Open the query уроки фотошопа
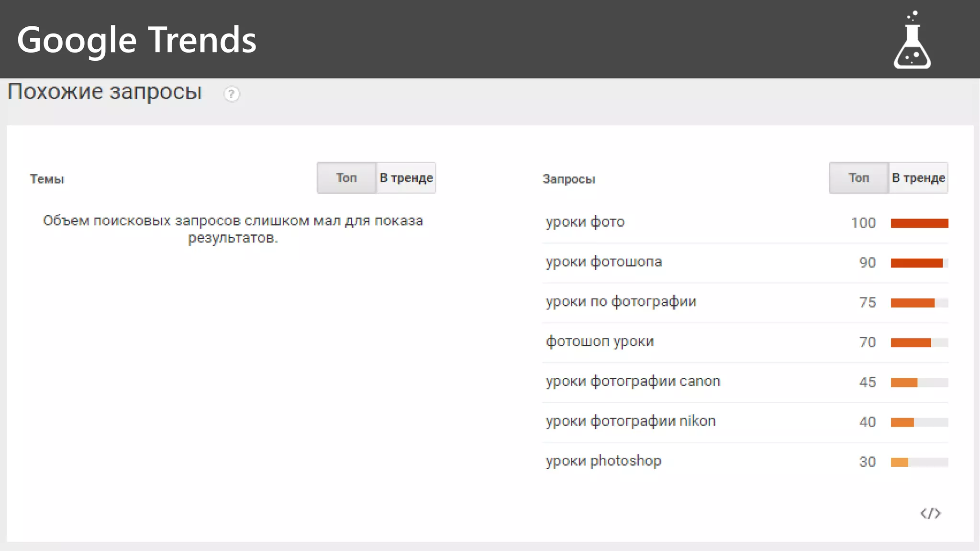 pos(604,262)
